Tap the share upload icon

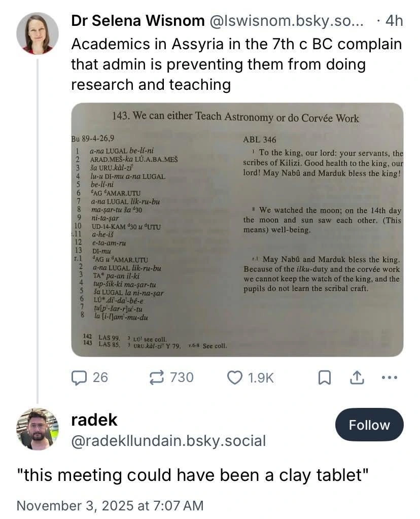click(x=357, y=377)
